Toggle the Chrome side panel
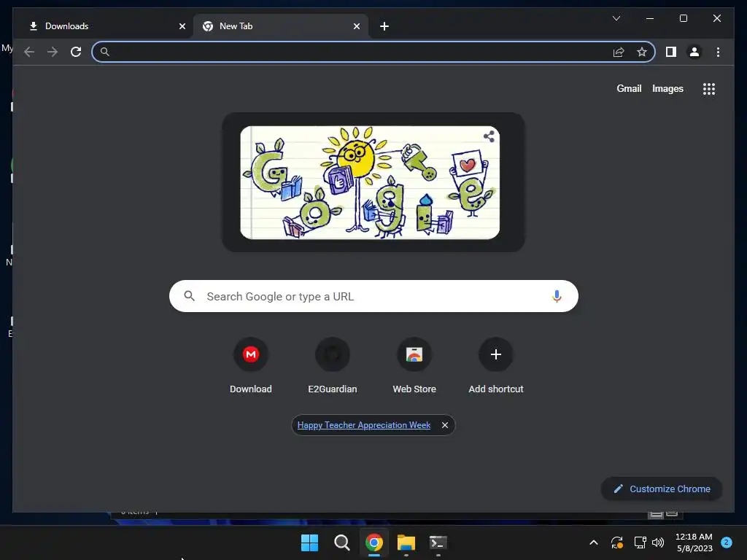Image resolution: width=747 pixels, height=560 pixels. tap(671, 52)
